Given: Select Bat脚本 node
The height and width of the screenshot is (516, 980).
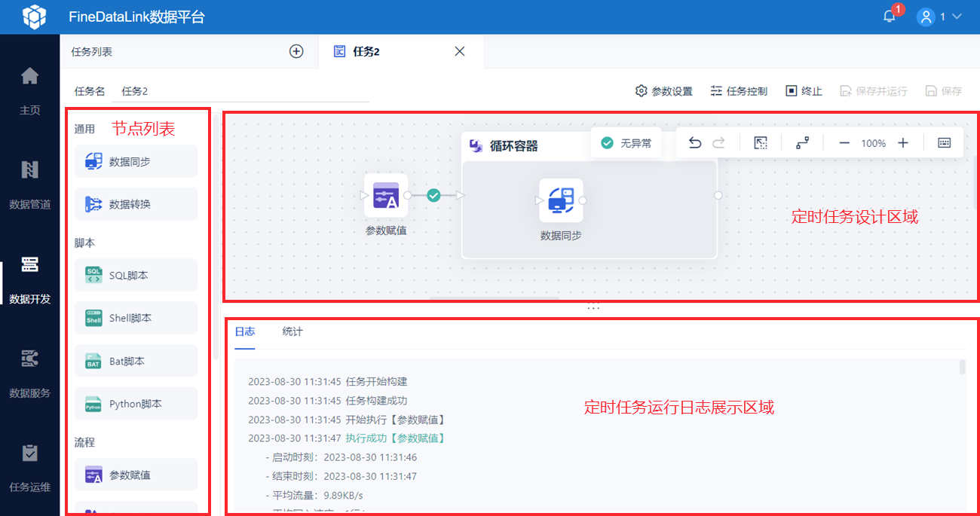Looking at the screenshot, I should (x=136, y=361).
